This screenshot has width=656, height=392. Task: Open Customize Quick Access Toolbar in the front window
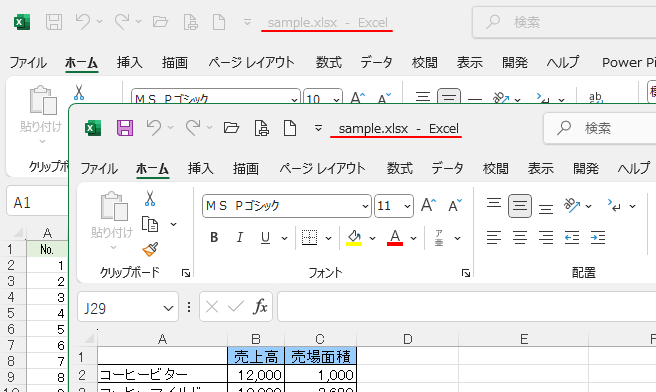(x=318, y=128)
